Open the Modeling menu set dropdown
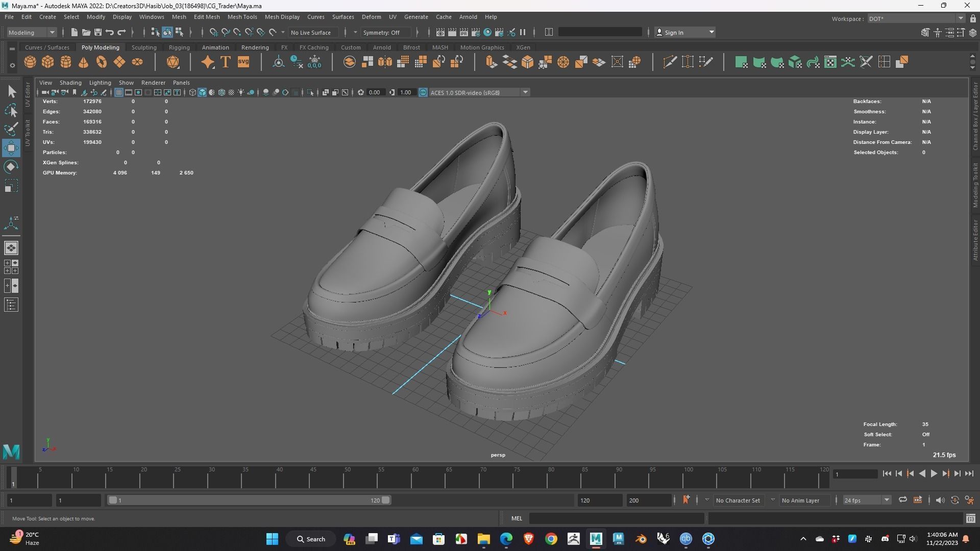 [x=32, y=32]
